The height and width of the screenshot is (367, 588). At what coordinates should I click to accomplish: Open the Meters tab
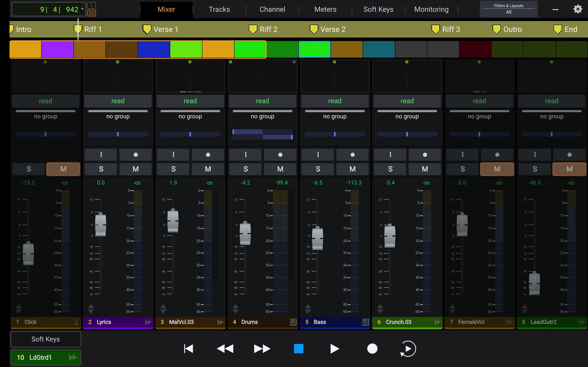[x=325, y=9]
